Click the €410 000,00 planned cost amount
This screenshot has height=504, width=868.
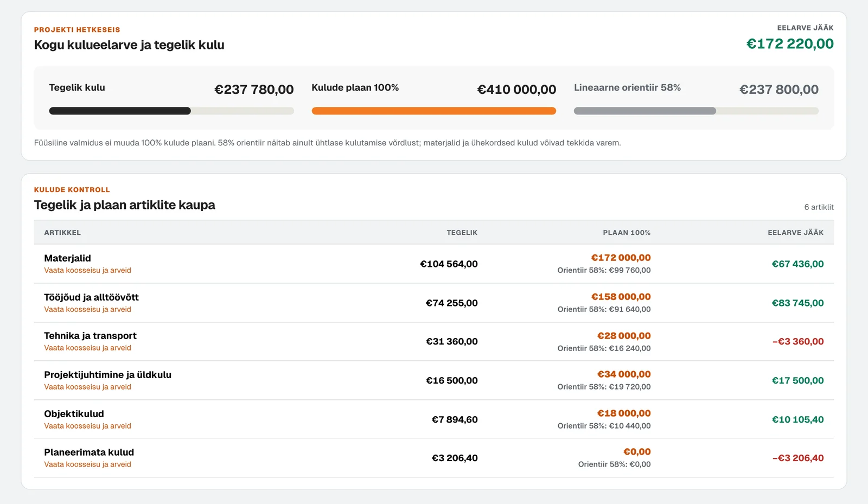pyautogui.click(x=516, y=90)
